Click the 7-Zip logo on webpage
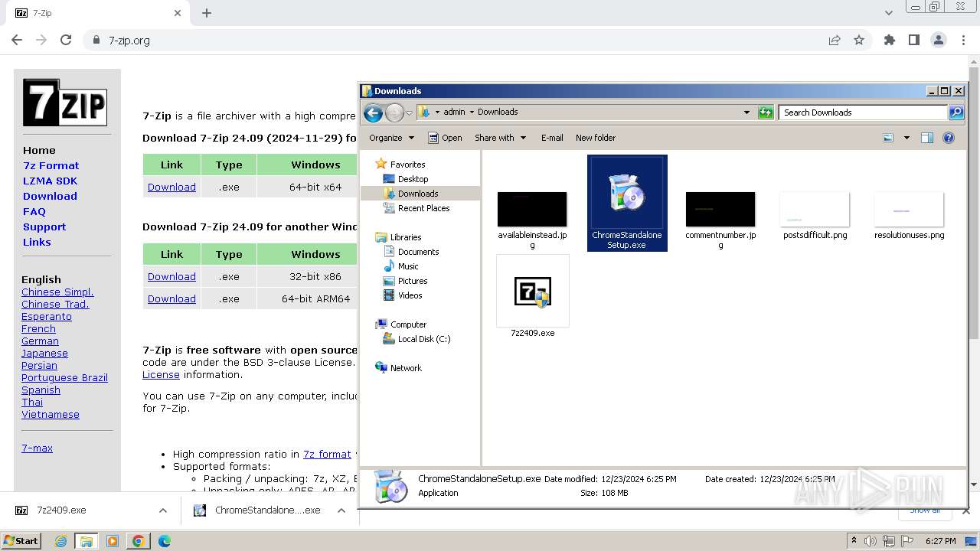980x551 pixels. tap(65, 103)
